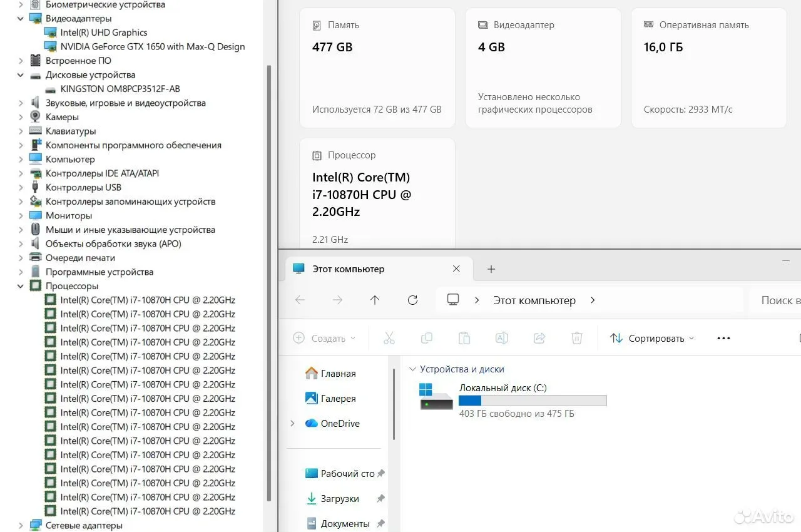801x532 pixels.
Task: Add a new File Explorer tab with plus
Action: click(x=491, y=269)
